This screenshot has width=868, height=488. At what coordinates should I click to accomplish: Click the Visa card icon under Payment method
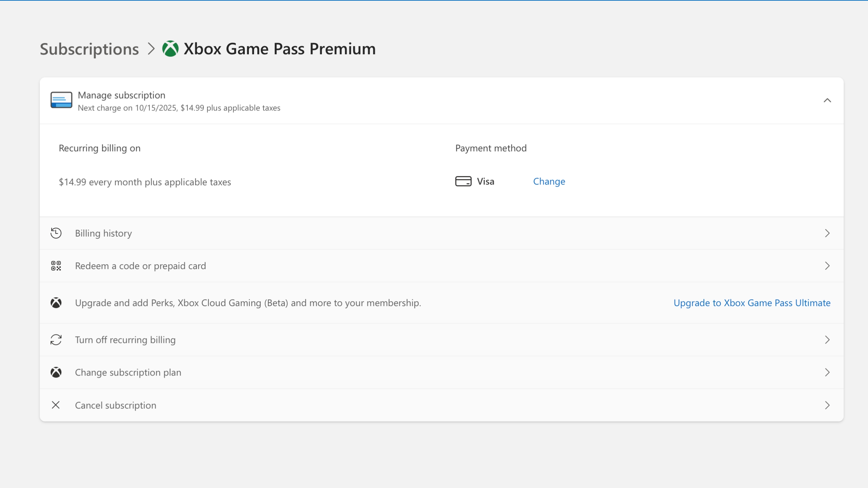coord(463,181)
